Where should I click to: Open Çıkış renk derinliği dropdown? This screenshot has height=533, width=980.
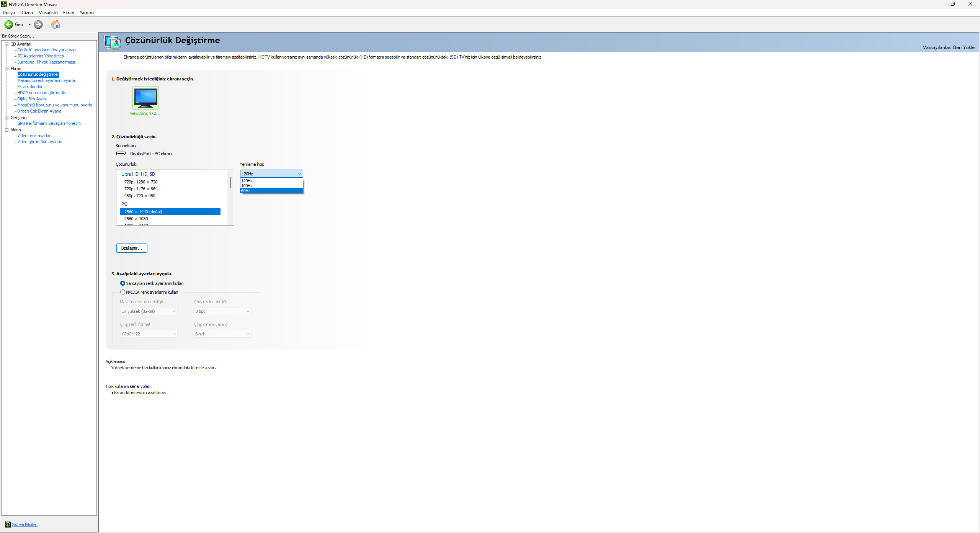click(x=222, y=311)
